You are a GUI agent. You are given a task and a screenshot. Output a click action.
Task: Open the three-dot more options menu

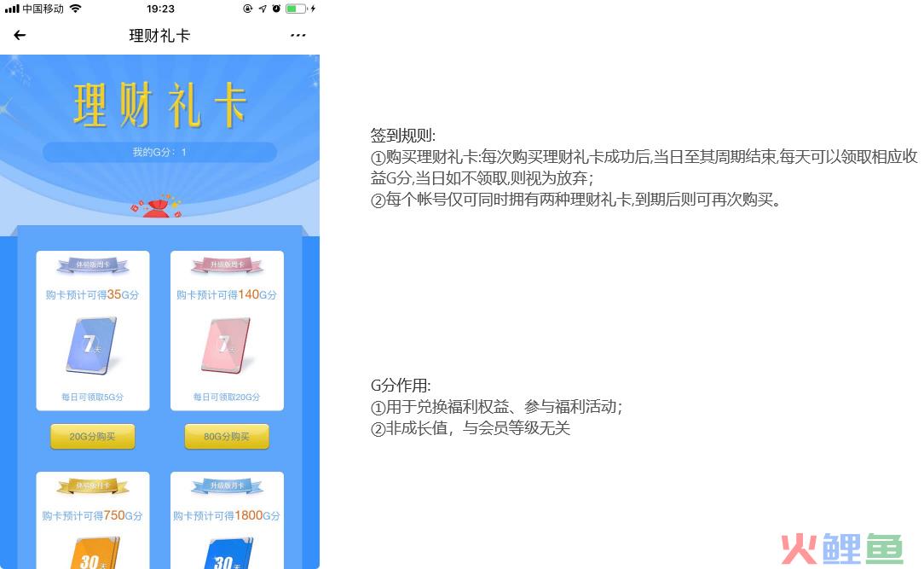(298, 35)
